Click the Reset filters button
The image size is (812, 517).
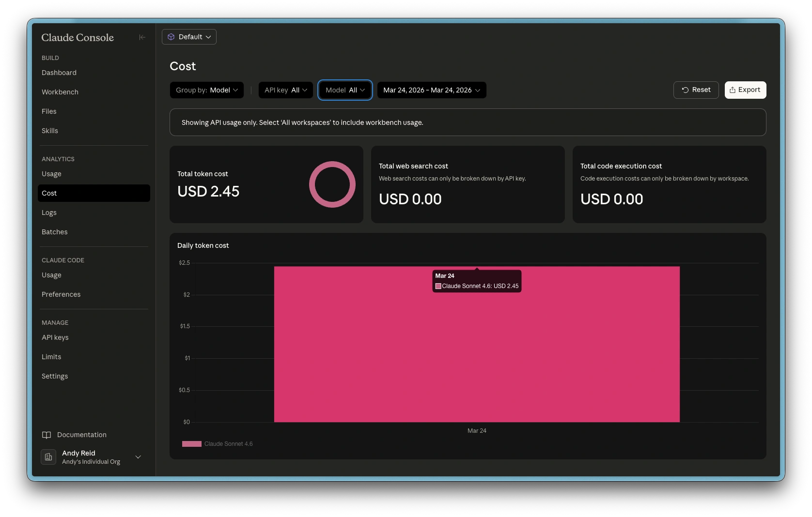coord(696,90)
